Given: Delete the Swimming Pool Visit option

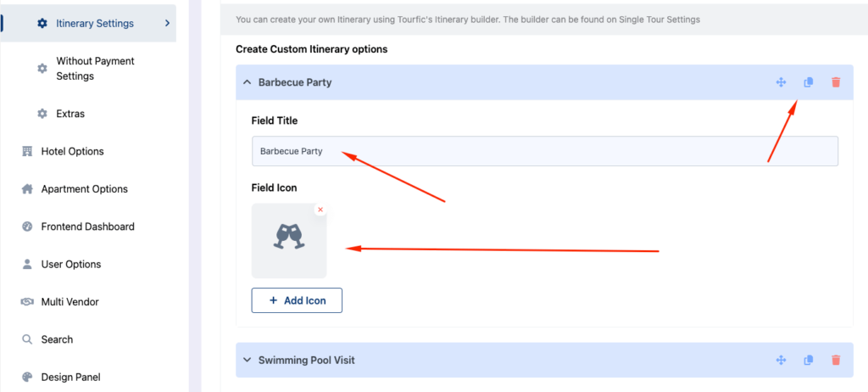Looking at the screenshot, I should (x=836, y=361).
